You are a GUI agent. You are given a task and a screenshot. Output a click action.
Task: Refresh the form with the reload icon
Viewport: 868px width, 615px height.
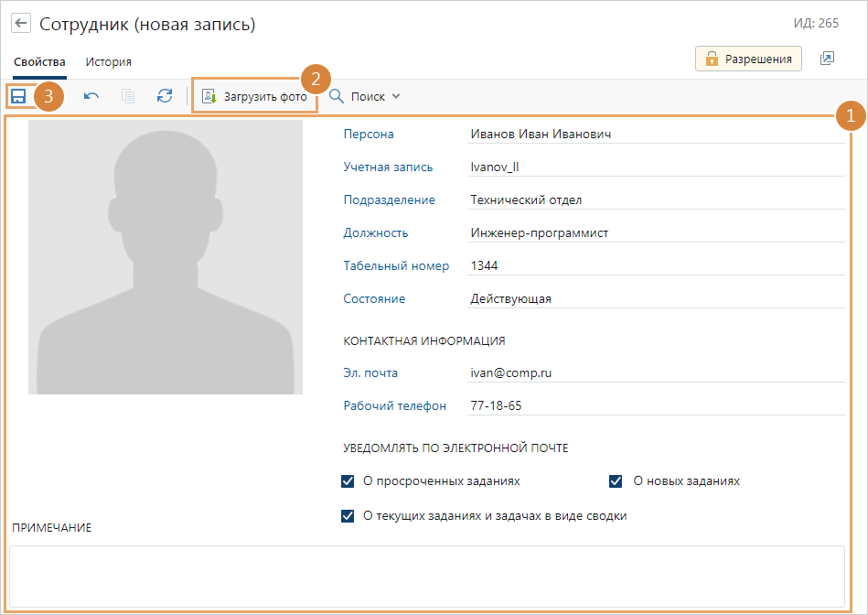coord(165,96)
